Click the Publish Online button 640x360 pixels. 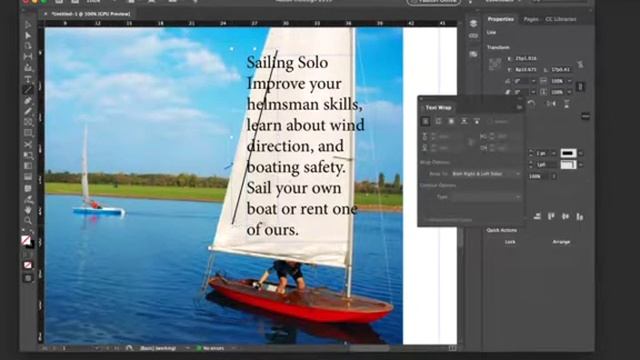[x=434, y=2]
